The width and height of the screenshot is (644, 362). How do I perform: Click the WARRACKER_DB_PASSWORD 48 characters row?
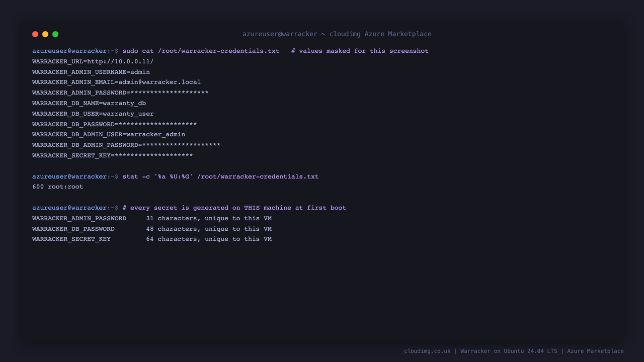coord(152,229)
